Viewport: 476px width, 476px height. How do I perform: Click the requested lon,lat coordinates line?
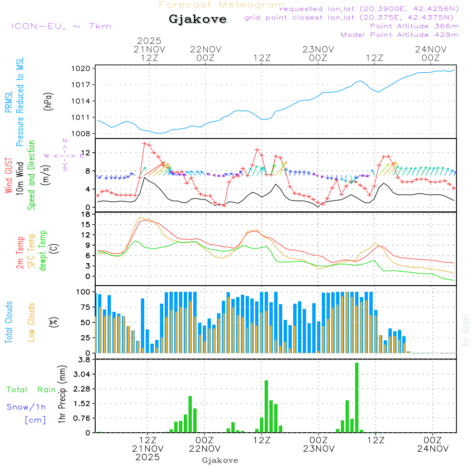pyautogui.click(x=369, y=9)
